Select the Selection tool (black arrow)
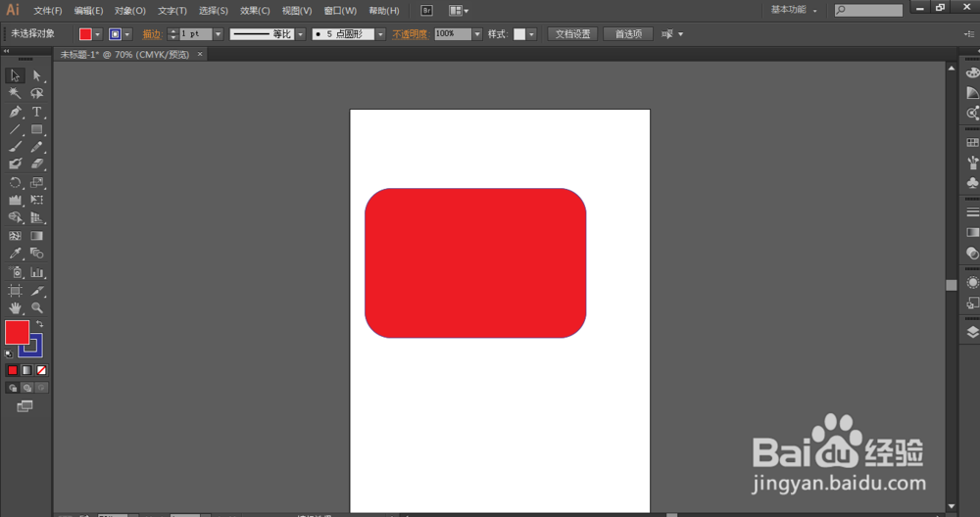Viewport: 980px width, 517px height. point(15,75)
